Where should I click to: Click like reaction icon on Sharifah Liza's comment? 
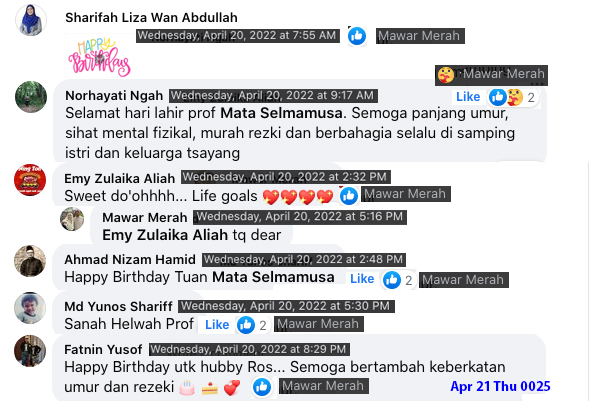click(x=357, y=36)
